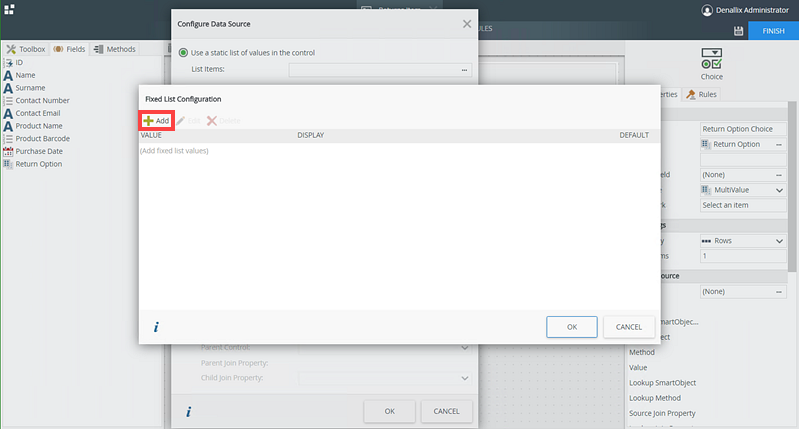
Task: Click the save disk icon
Action: 738,31
